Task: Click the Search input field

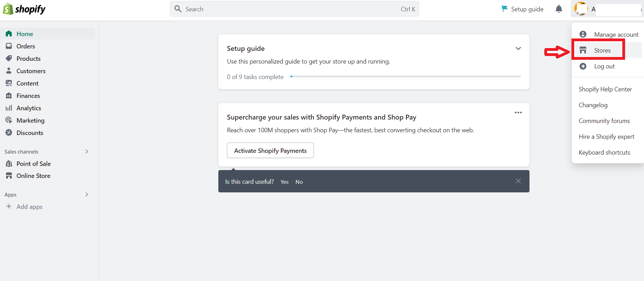Action: 294,9
